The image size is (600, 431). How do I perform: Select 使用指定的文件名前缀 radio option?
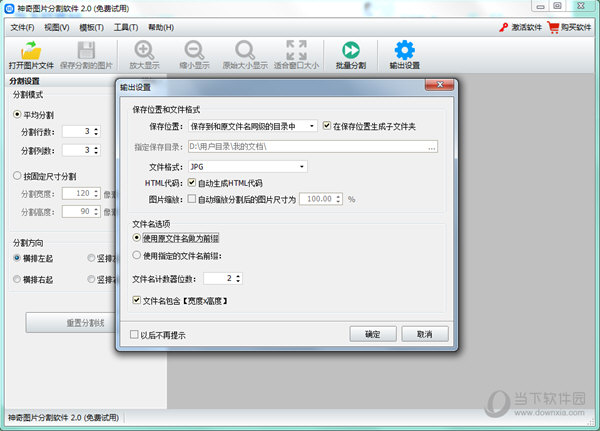[137, 256]
